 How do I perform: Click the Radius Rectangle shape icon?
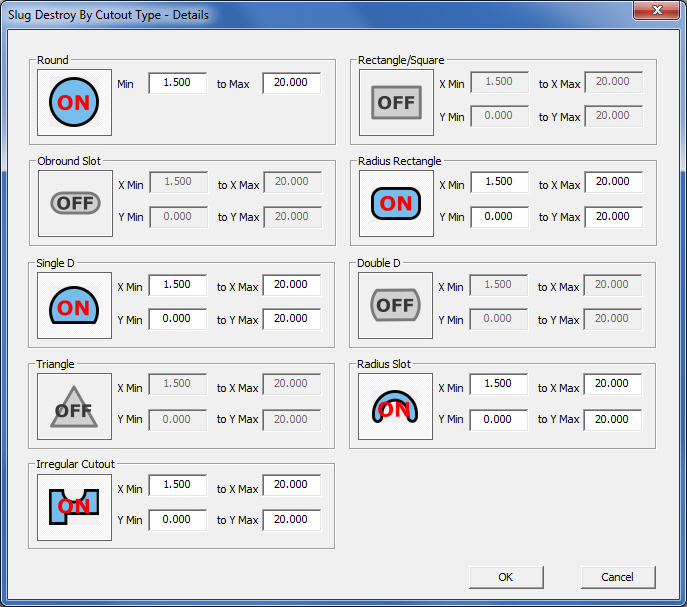[x=396, y=203]
